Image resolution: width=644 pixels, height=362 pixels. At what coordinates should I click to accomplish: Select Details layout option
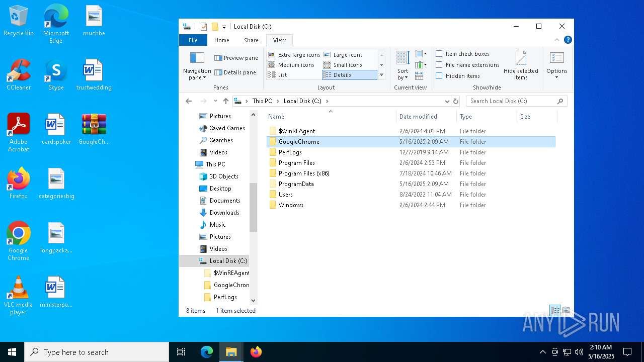pos(349,75)
